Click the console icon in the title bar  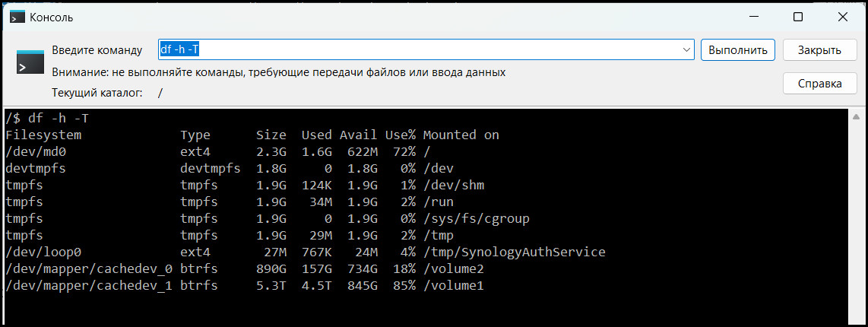tap(17, 17)
